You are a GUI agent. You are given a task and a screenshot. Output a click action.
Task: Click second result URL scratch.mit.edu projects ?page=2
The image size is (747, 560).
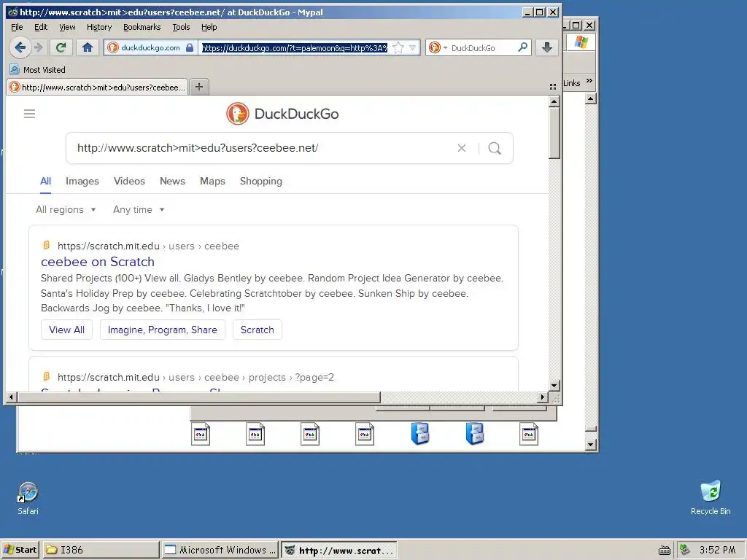tap(196, 377)
